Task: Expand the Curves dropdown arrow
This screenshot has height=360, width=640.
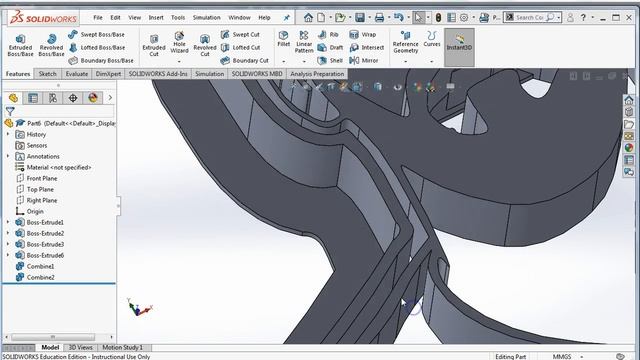Action: [x=431, y=62]
